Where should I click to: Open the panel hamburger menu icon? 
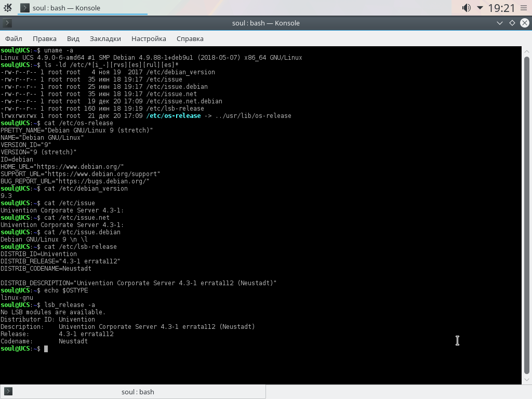click(x=524, y=7)
